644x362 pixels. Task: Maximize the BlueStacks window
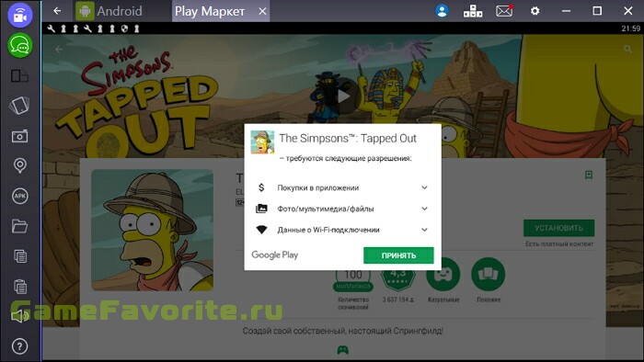coord(597,11)
